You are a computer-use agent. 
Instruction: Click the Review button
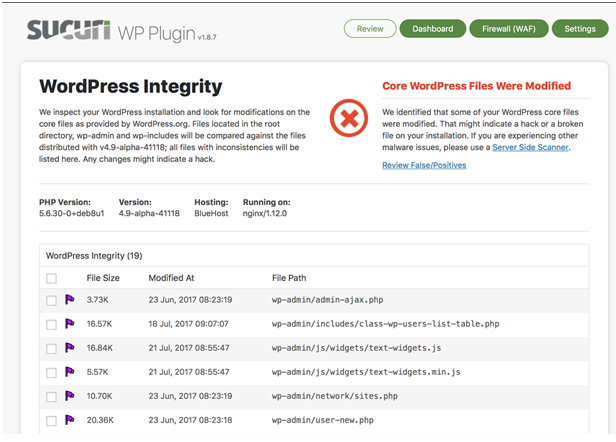tap(370, 29)
